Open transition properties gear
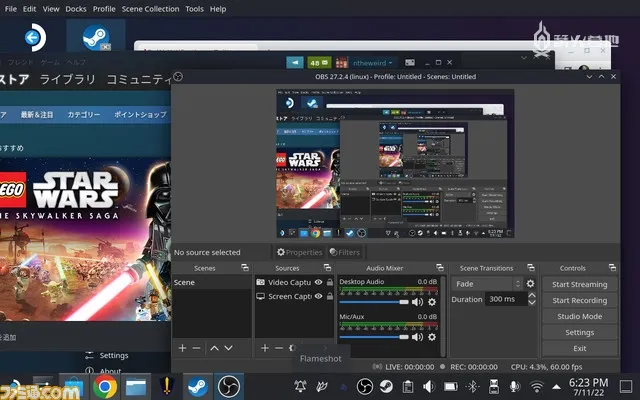640x400 pixels. (x=530, y=283)
